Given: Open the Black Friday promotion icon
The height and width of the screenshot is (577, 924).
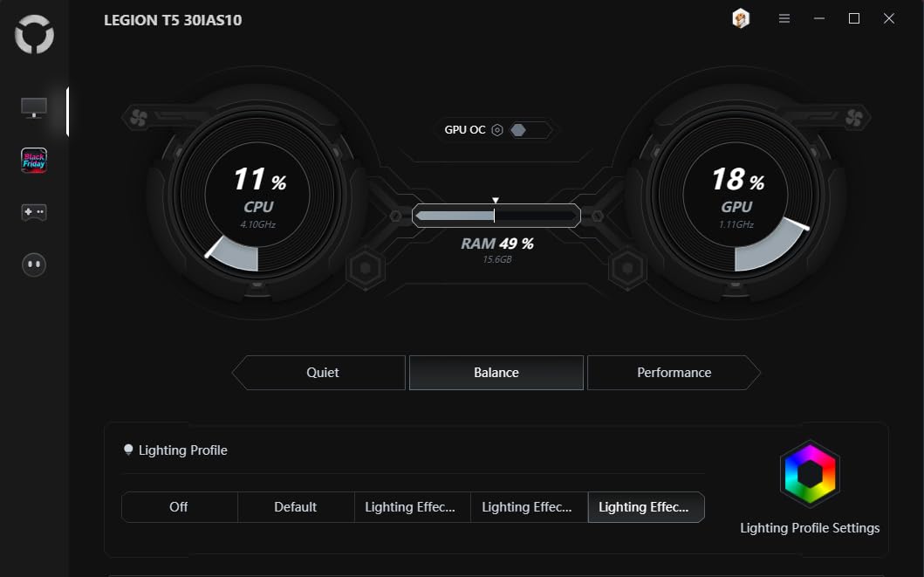Looking at the screenshot, I should (x=34, y=160).
